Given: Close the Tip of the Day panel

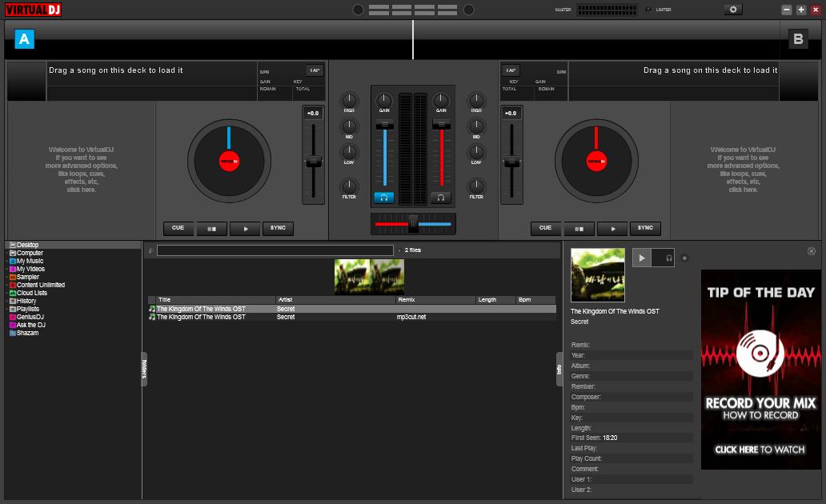Looking at the screenshot, I should pos(812,251).
